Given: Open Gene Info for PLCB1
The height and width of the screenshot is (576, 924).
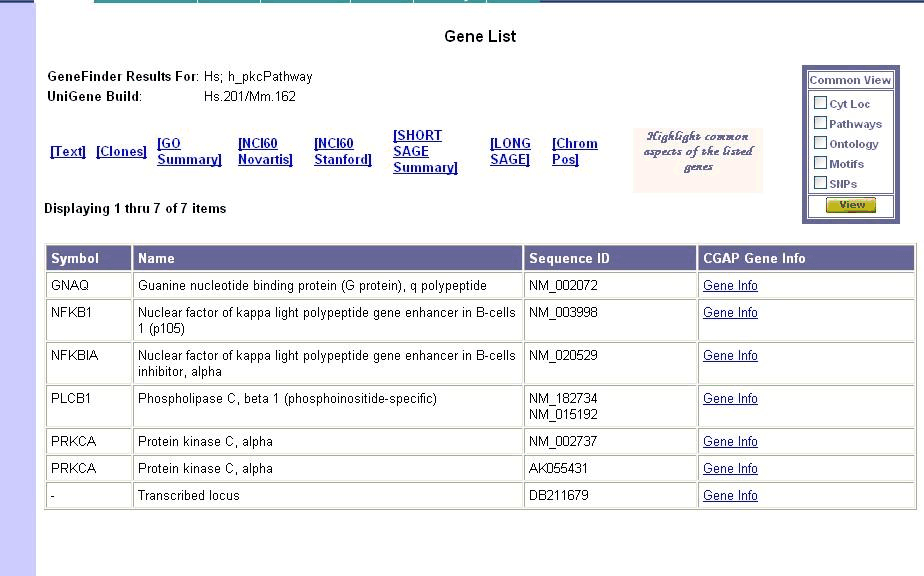Looking at the screenshot, I should pyautogui.click(x=730, y=399).
